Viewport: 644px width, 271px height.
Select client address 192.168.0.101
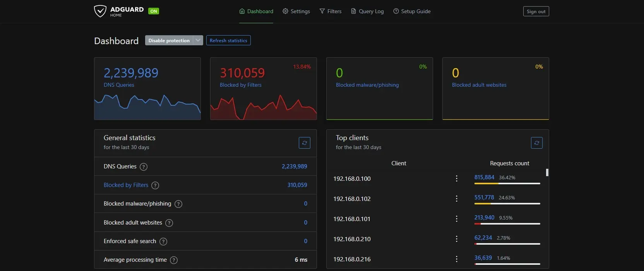point(352,219)
